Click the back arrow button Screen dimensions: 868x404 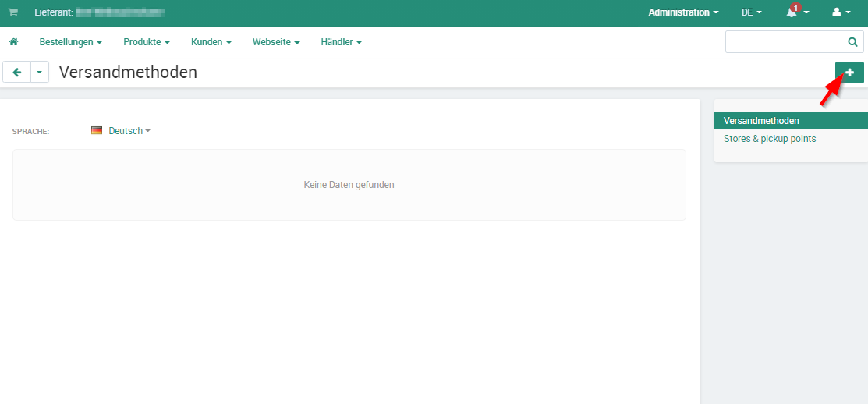click(17, 72)
